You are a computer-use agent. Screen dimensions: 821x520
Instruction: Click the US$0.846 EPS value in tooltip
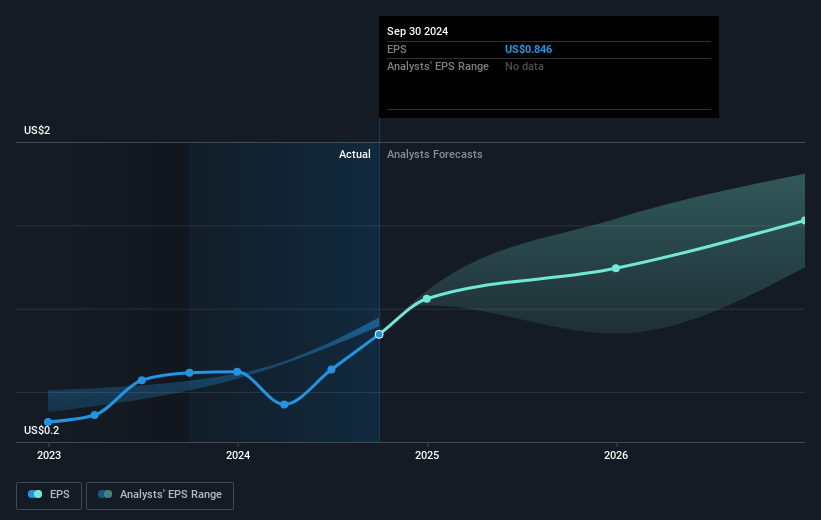pyautogui.click(x=528, y=49)
